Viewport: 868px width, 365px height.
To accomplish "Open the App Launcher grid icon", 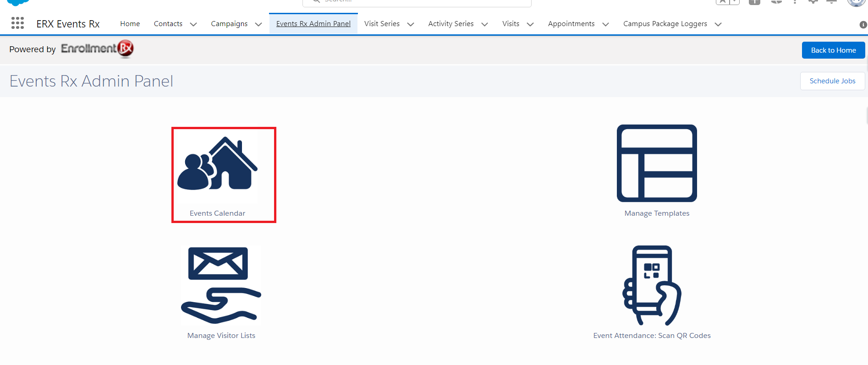I will 17,23.
